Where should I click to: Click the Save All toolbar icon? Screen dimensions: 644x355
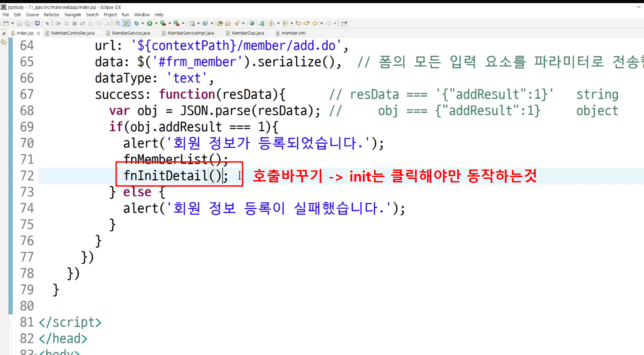[27, 23]
